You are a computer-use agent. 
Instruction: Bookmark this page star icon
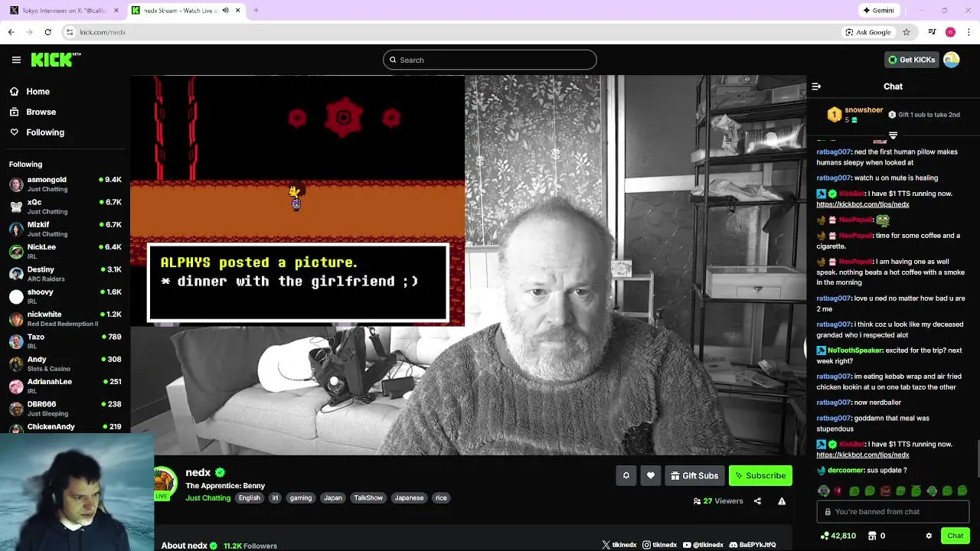[906, 32]
